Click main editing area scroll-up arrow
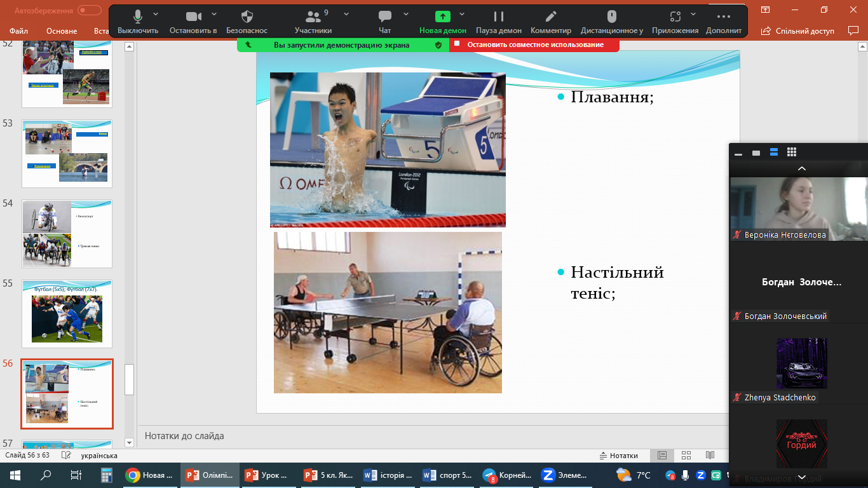The width and height of the screenshot is (868, 488). 862,46
